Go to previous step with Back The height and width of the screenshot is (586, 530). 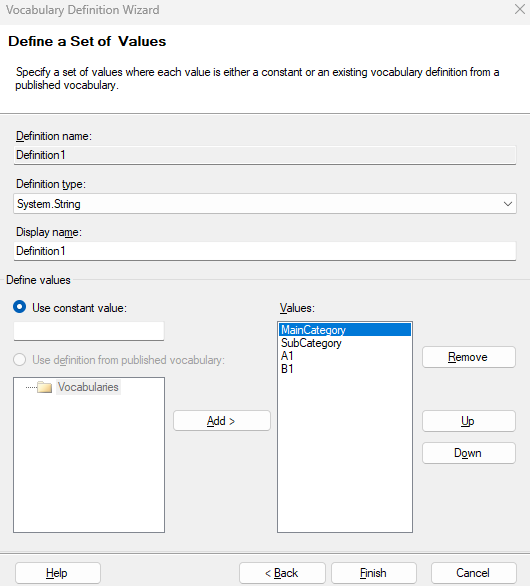point(282,573)
